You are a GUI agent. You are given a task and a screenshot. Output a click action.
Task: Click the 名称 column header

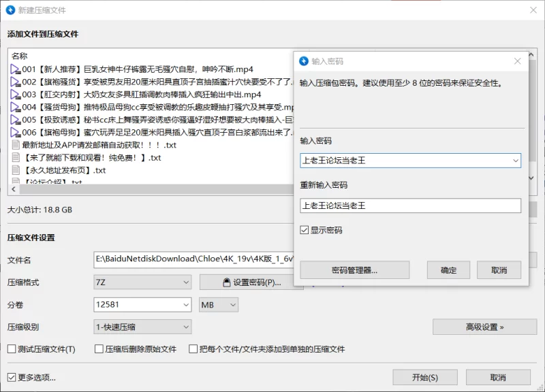point(20,56)
